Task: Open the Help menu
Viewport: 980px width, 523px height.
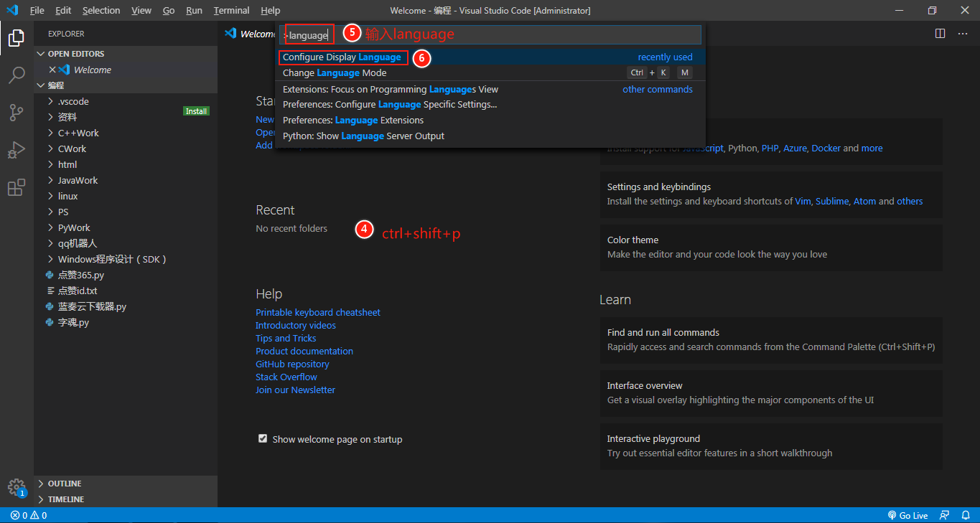Action: tap(271, 10)
